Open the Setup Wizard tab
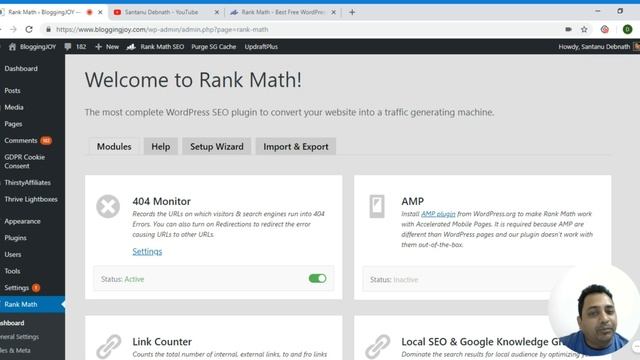 [x=217, y=147]
